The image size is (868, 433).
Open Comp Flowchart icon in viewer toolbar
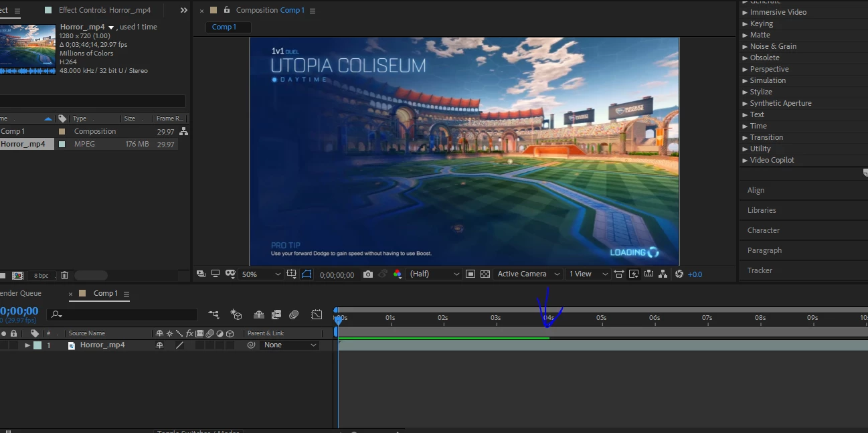point(663,274)
